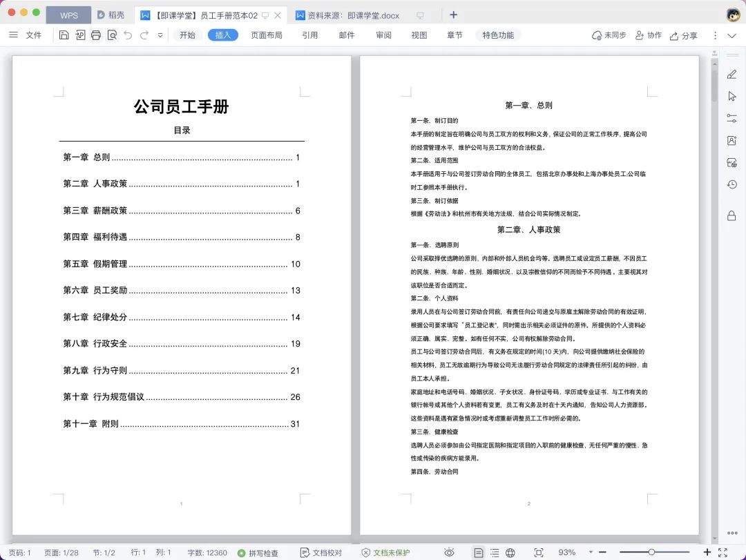Screen dimensions: 746x560
Task: Enter full screen mode via status bar icon
Action: [723, 552]
